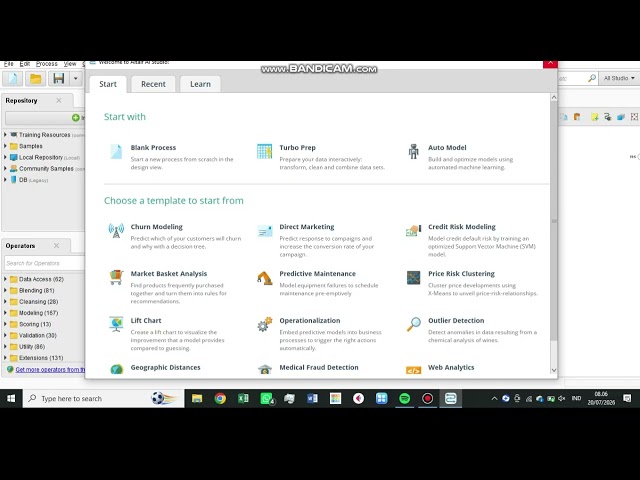Expand the Data Access operators folder
The height and width of the screenshot is (480, 640).
click(5, 279)
